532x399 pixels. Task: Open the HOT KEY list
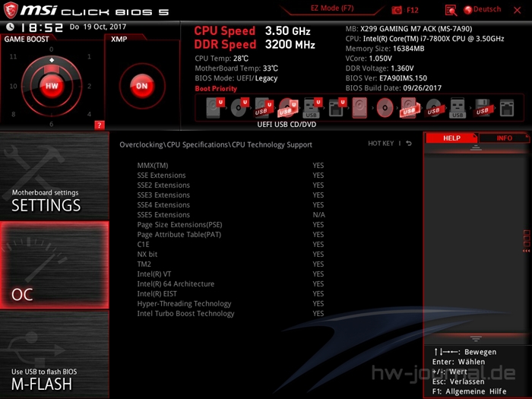[381, 144]
